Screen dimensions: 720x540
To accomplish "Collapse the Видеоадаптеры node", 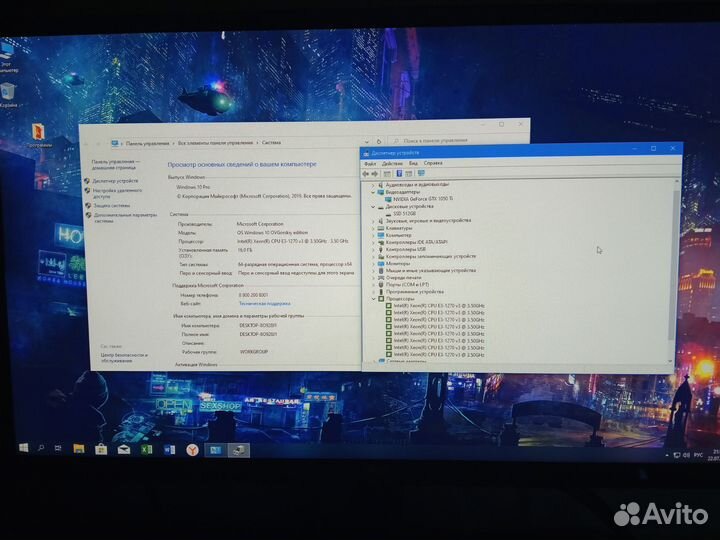I will tap(373, 192).
